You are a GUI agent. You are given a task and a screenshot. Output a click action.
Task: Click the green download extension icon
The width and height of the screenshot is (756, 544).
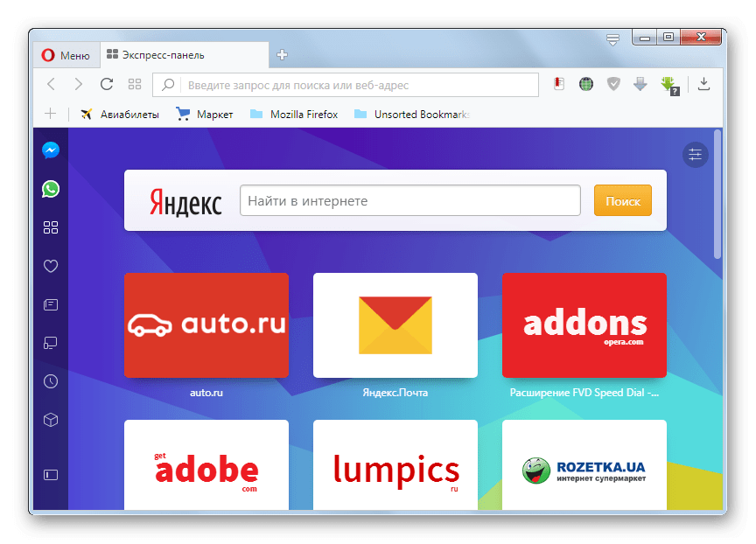669,86
